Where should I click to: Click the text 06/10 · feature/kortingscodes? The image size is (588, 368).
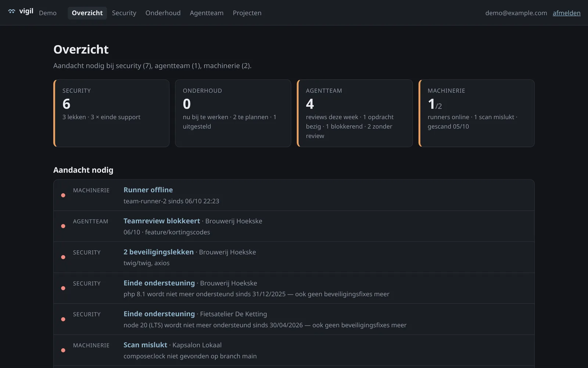(x=167, y=232)
